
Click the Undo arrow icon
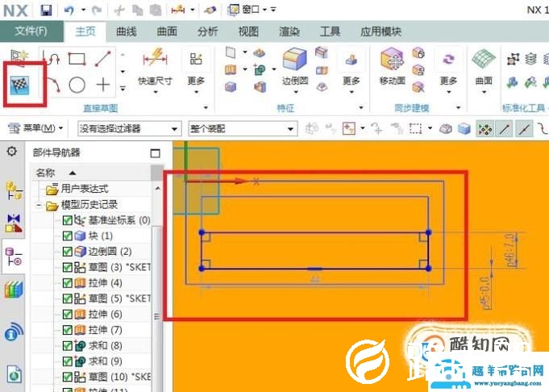(x=69, y=10)
